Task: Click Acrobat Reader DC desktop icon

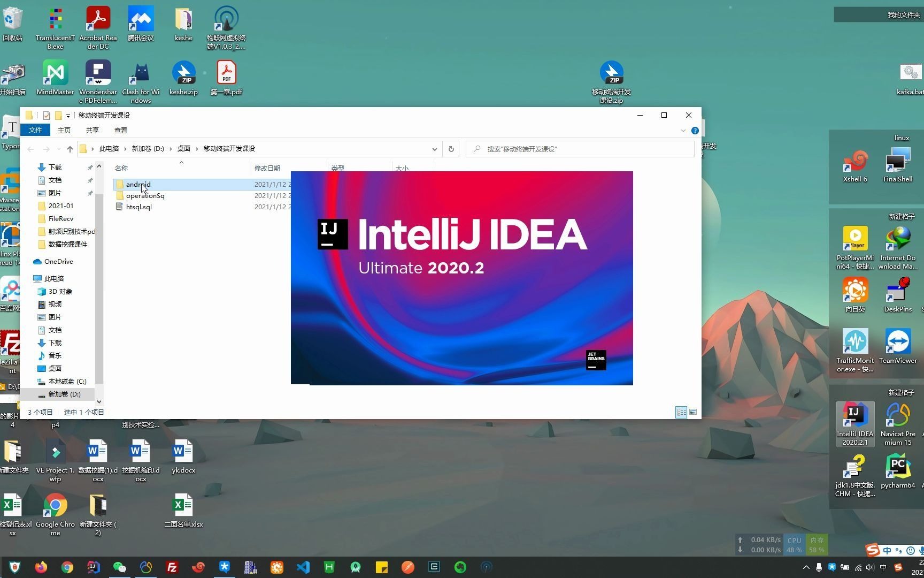Action: coord(98,28)
